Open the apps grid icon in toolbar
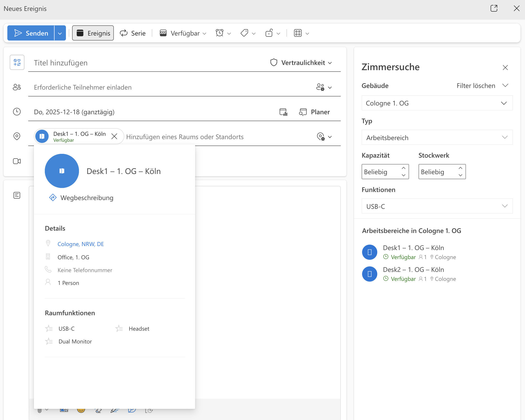Viewport: 525px width, 420px height. (298, 33)
